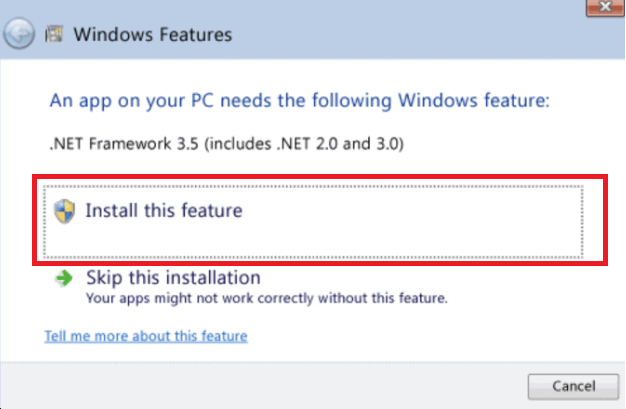
Task: Click the green arrow beside Skip
Action: pyautogui.click(x=64, y=279)
